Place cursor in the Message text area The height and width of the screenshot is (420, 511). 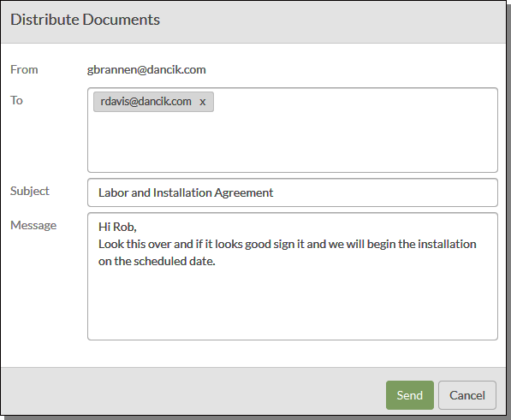pyautogui.click(x=293, y=276)
